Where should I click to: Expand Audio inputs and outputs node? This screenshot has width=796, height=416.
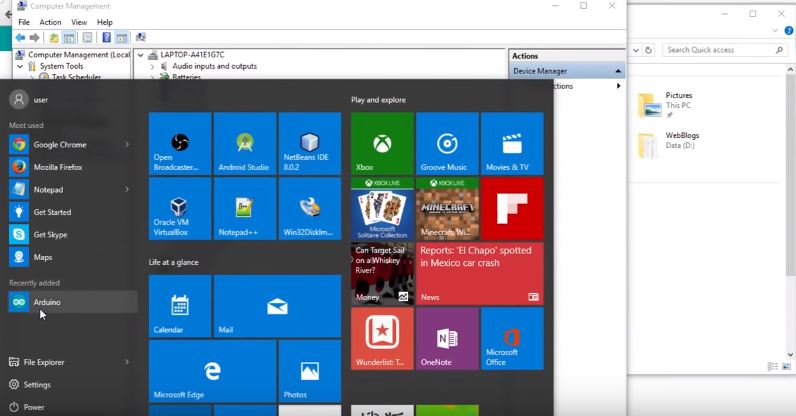152,67
